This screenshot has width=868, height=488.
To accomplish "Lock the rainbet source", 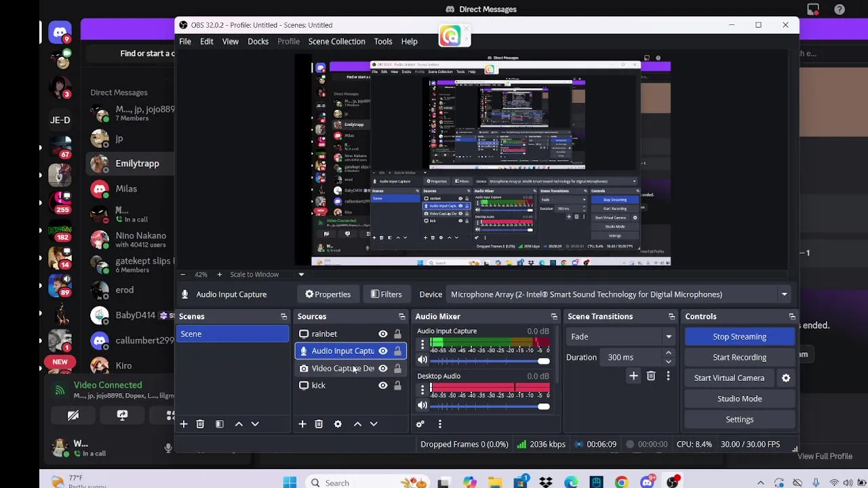I will pos(397,334).
